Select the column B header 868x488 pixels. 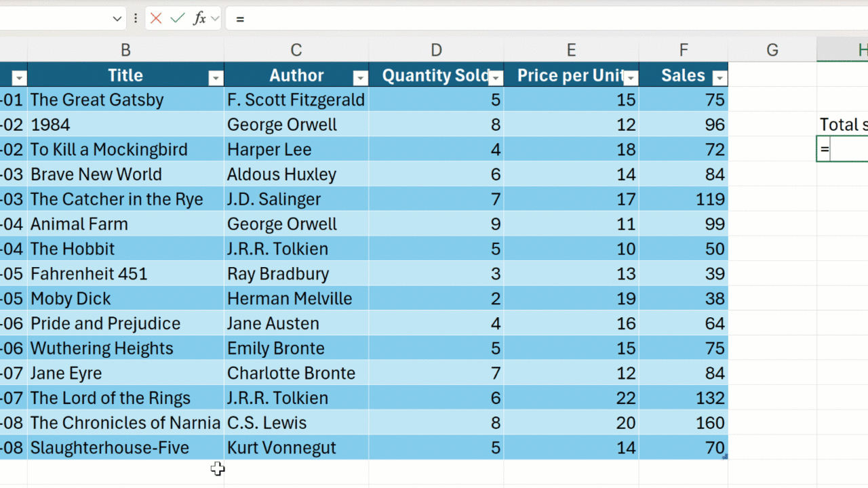click(x=125, y=49)
